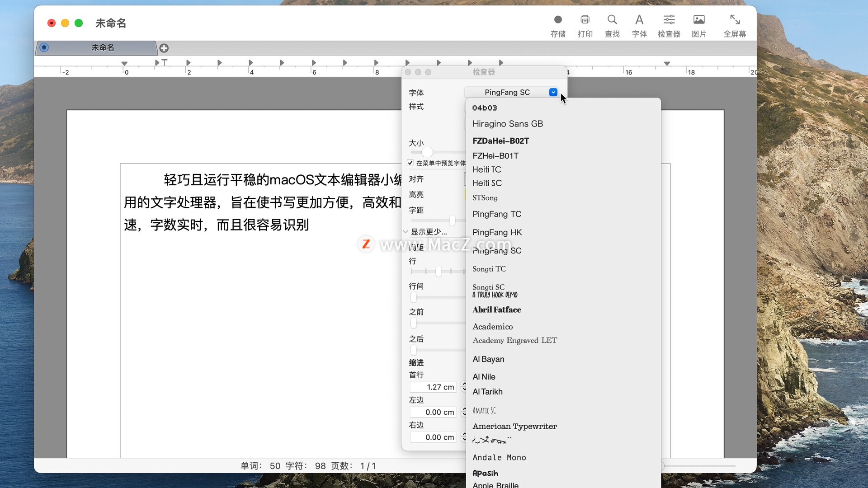The height and width of the screenshot is (488, 868).
Task: Toggle 在菜单中预览字体 checkbox
Action: (x=410, y=163)
